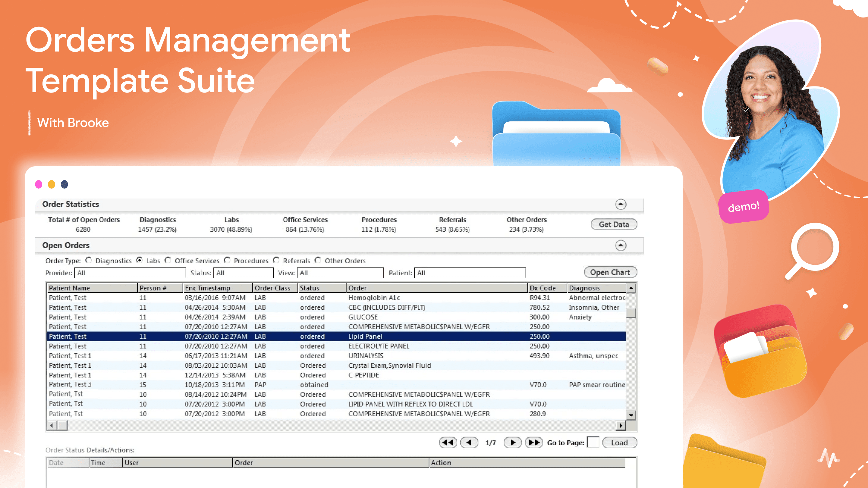
Task: Click the vertical scrollbar down arrow
Action: [631, 415]
